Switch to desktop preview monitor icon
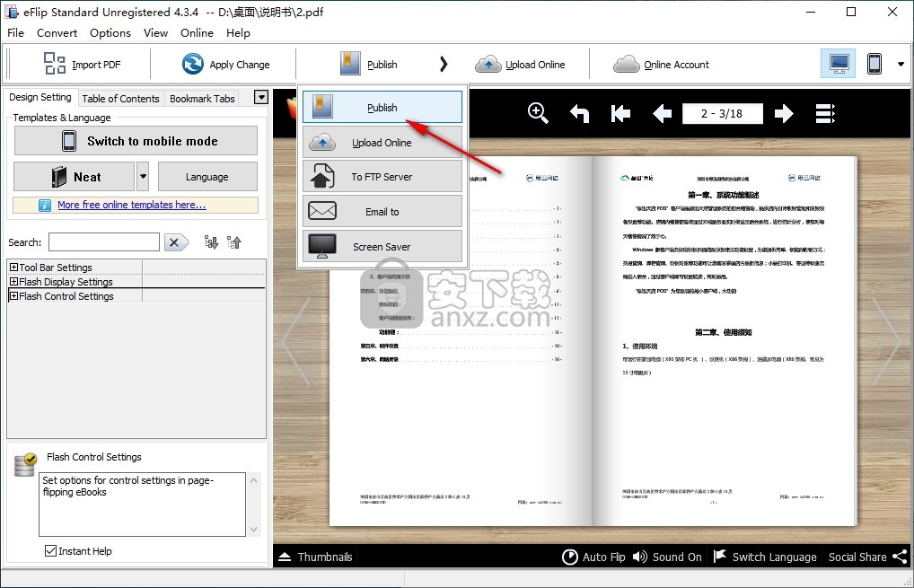 [x=839, y=64]
